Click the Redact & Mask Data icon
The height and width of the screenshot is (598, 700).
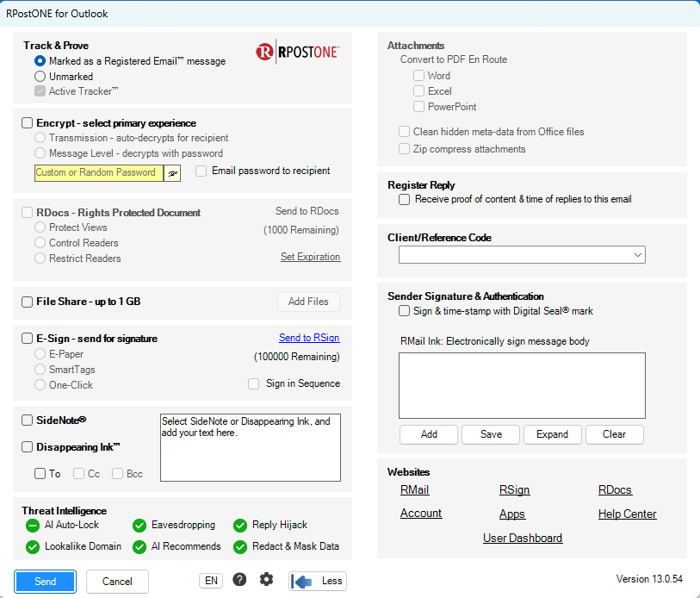[240, 547]
